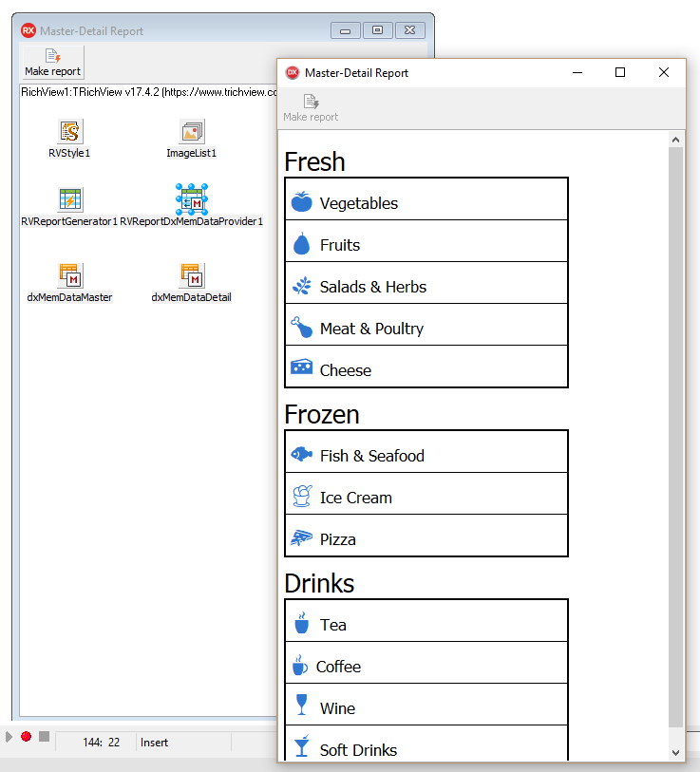
Task: Close the front Master-Detail Report window
Action: (664, 73)
